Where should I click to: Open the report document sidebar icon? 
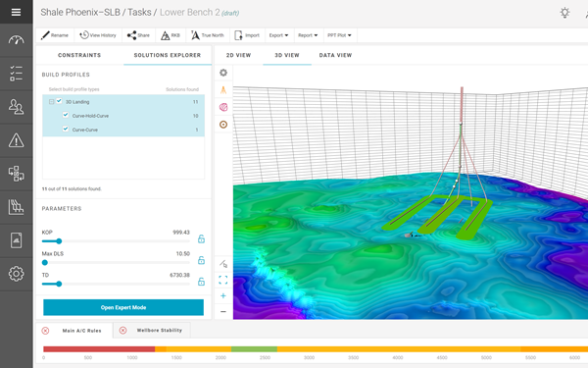(16, 240)
